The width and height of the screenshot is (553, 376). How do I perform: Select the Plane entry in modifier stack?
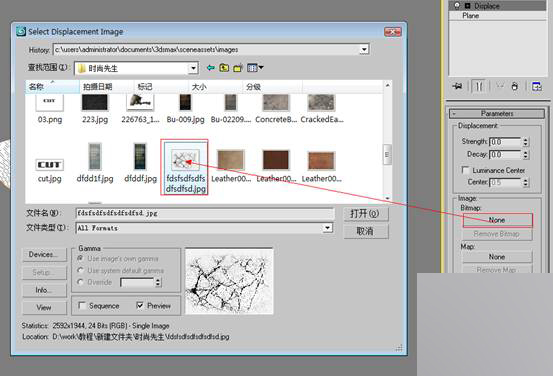pos(471,16)
